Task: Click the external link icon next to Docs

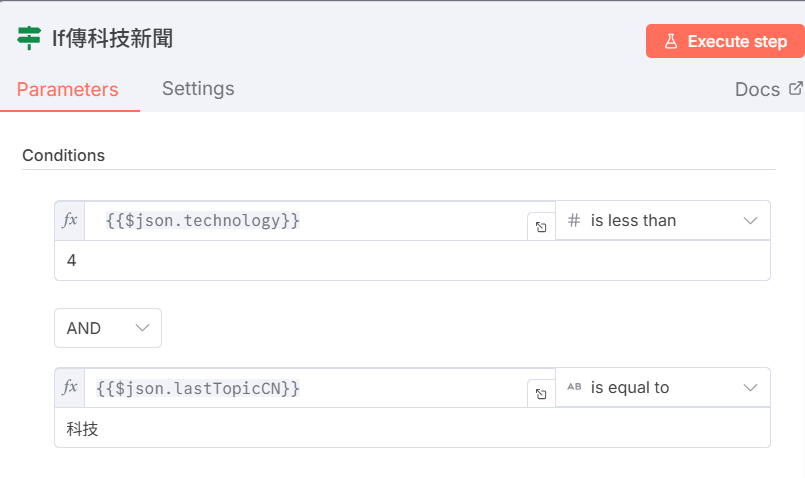Action: pos(796,88)
